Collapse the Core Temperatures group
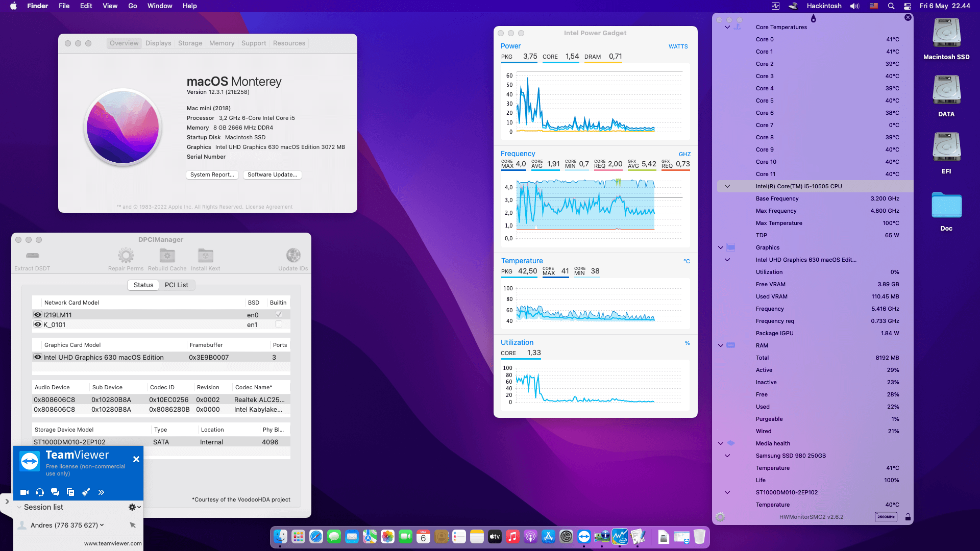 pyautogui.click(x=727, y=27)
